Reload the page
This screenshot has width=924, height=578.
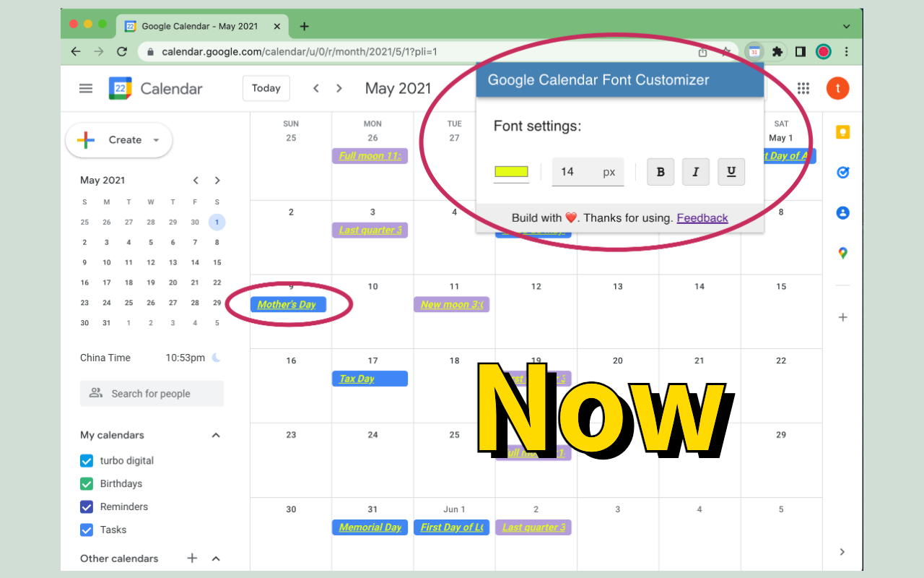pyautogui.click(x=122, y=51)
